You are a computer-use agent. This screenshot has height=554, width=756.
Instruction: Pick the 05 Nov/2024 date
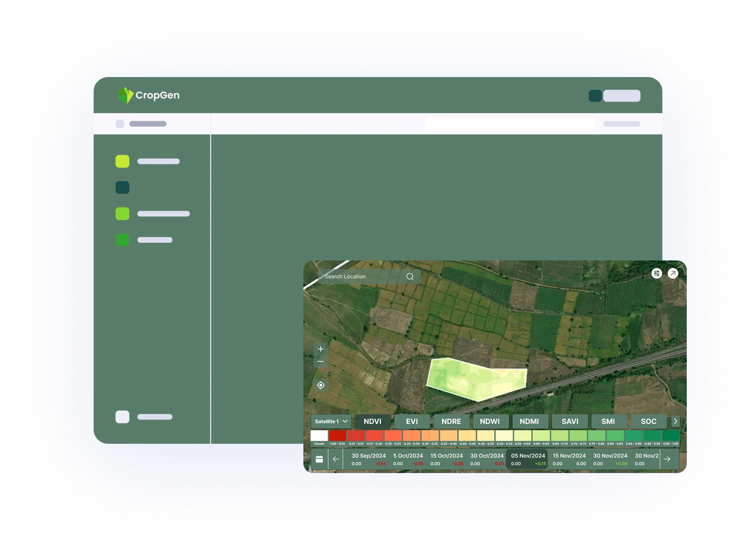click(528, 459)
